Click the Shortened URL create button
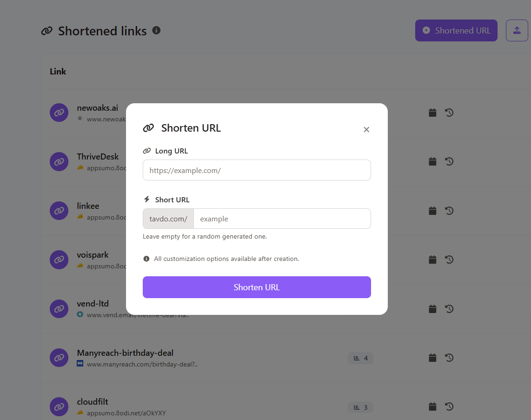The image size is (531, 420). 456,31
